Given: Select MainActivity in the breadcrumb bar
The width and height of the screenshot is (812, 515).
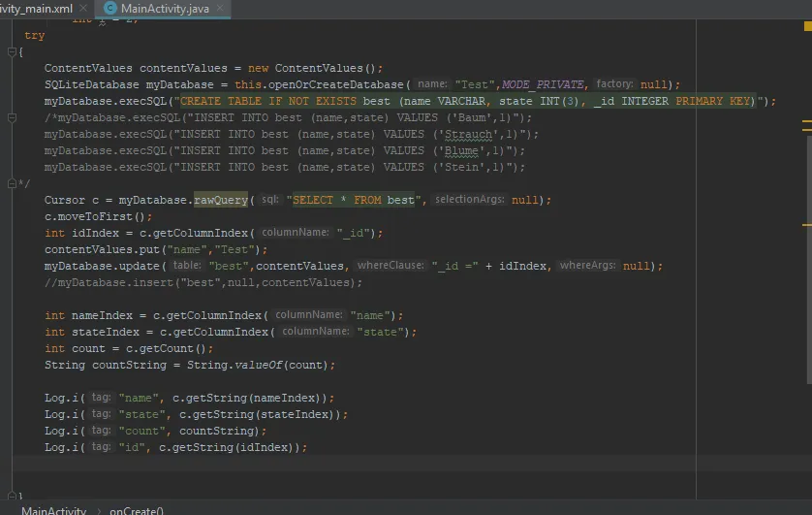Looking at the screenshot, I should click(x=53, y=510).
